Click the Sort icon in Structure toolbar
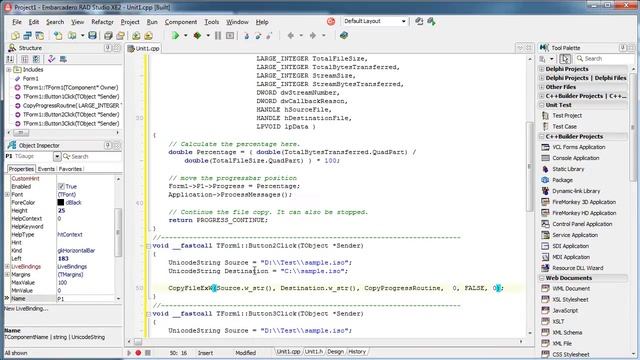 10,59
